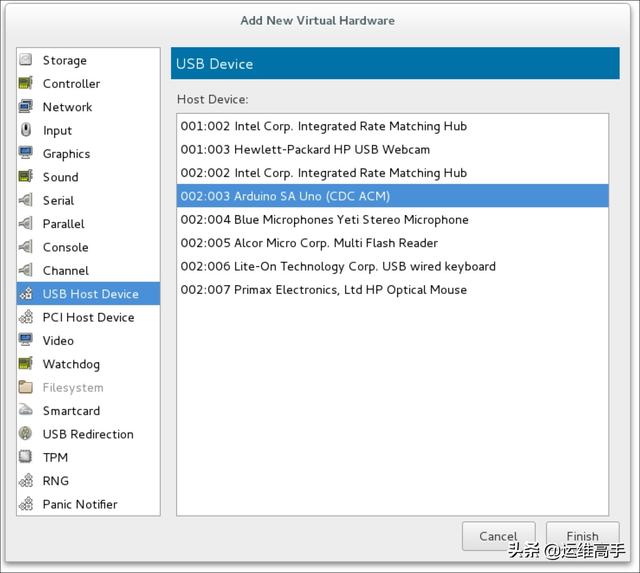This screenshot has width=640, height=573.
Task: Click the Video monitor icon
Action: (x=26, y=340)
